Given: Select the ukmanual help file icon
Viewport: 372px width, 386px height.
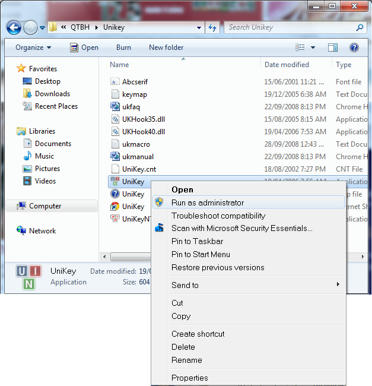Looking at the screenshot, I should [x=115, y=156].
